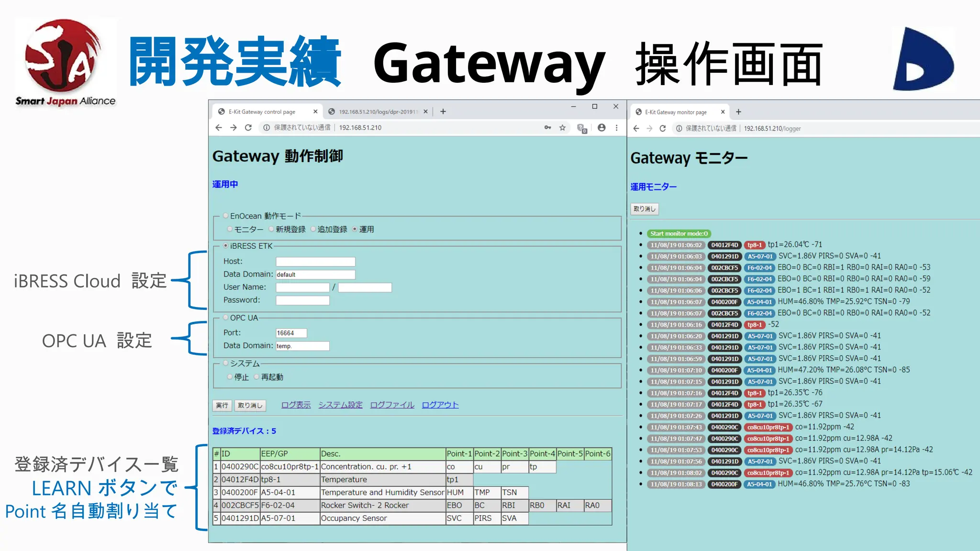Click the システム設定 link

pos(340,405)
